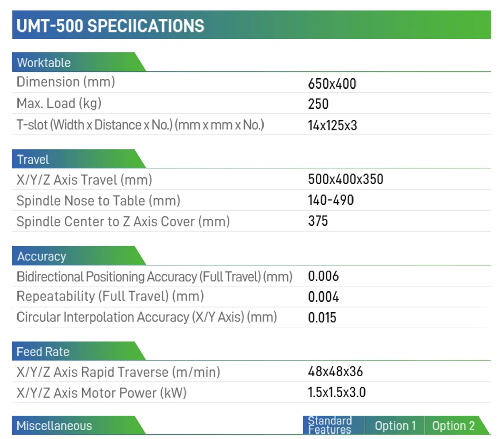Select the 650x400 dimension value

332,84
